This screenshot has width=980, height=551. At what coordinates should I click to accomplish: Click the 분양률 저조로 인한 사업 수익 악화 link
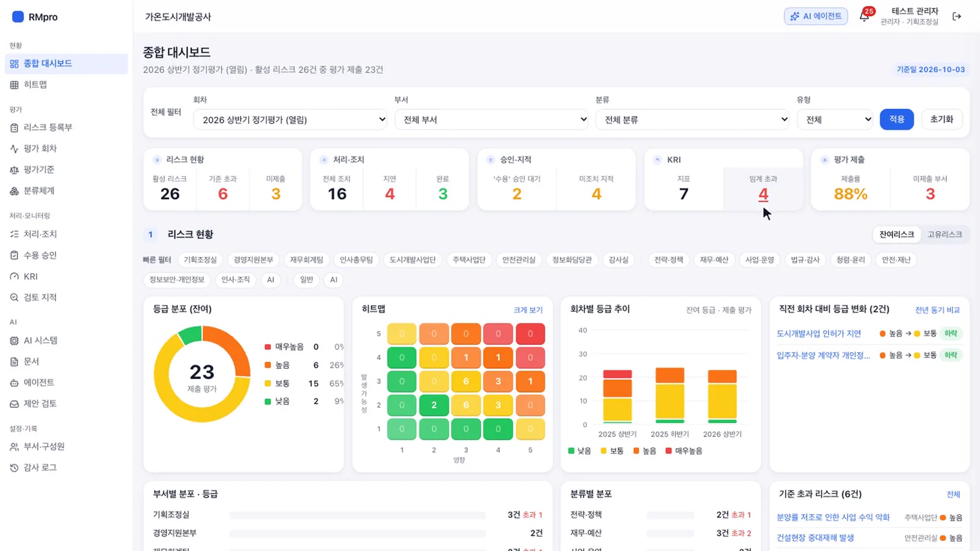tap(833, 517)
